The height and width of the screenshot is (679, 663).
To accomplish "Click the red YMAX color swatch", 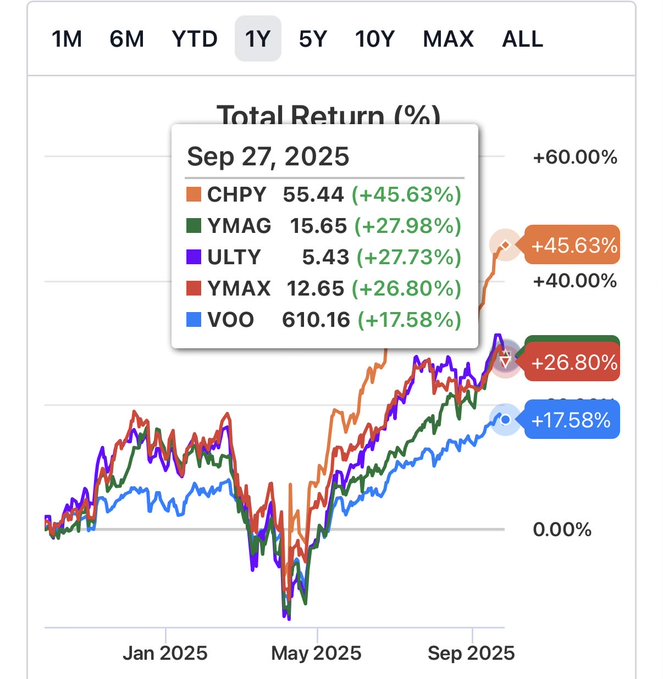I will 194,288.
